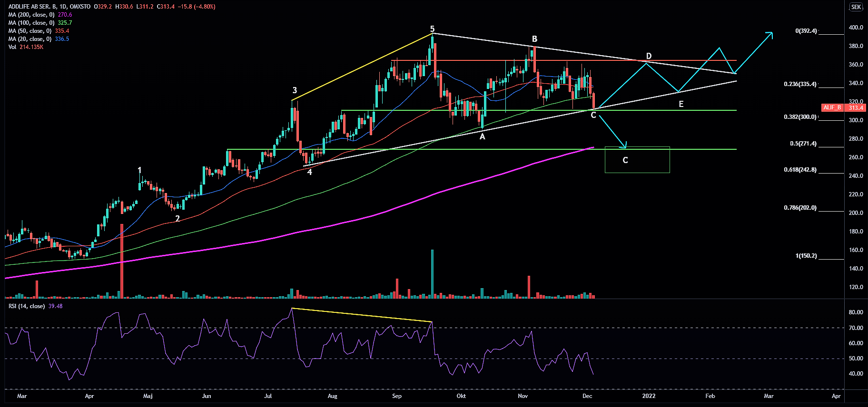Select the 0.618(242.8) Fibonacci level label
This screenshot has width=868, height=407.
[800, 170]
